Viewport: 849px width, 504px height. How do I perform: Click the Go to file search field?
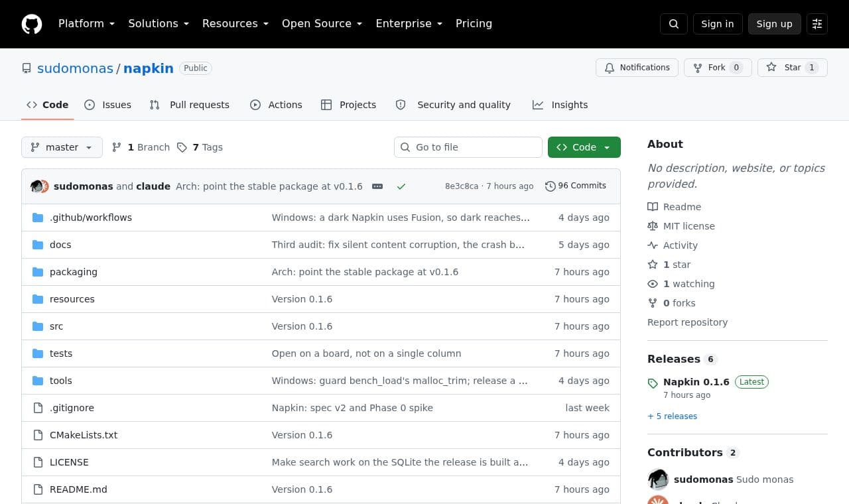click(x=468, y=147)
